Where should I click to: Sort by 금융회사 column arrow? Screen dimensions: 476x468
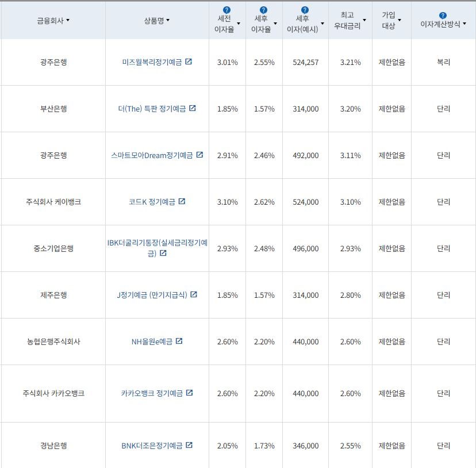[68, 20]
